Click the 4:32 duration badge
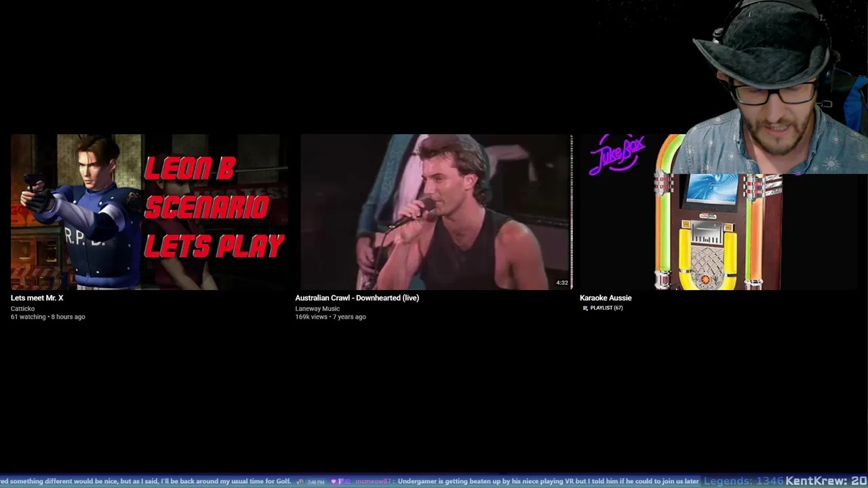Image resolution: width=868 pixels, height=488 pixels. point(562,283)
